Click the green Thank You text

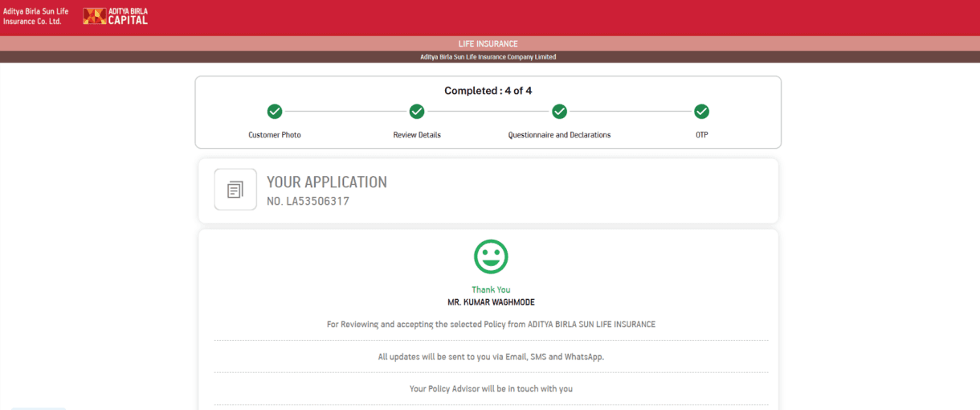[491, 289]
